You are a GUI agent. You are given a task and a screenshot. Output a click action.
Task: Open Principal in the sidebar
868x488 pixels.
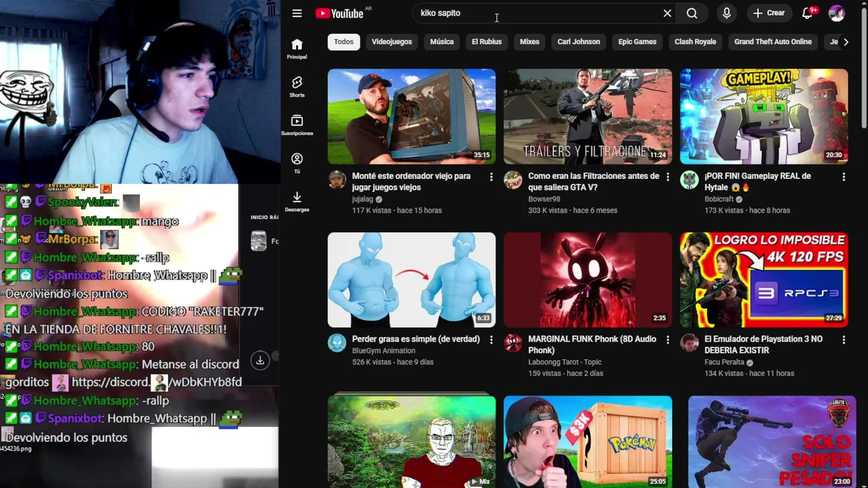point(297,49)
